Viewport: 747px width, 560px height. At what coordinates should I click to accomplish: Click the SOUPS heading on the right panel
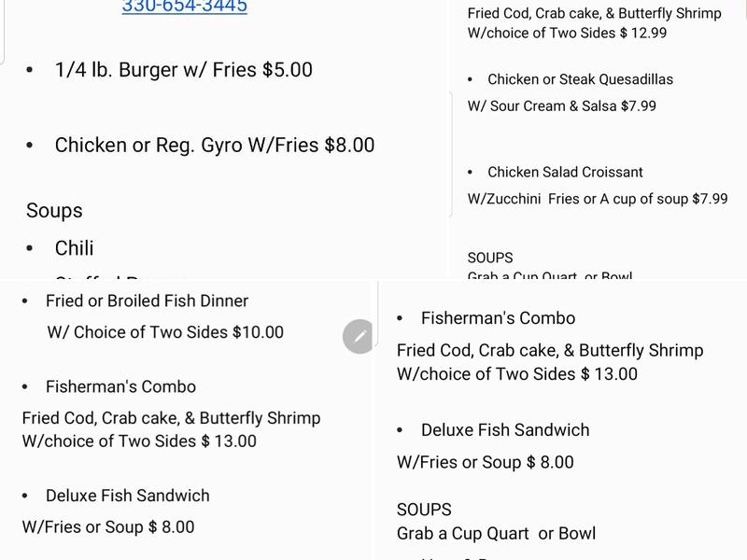416,510
